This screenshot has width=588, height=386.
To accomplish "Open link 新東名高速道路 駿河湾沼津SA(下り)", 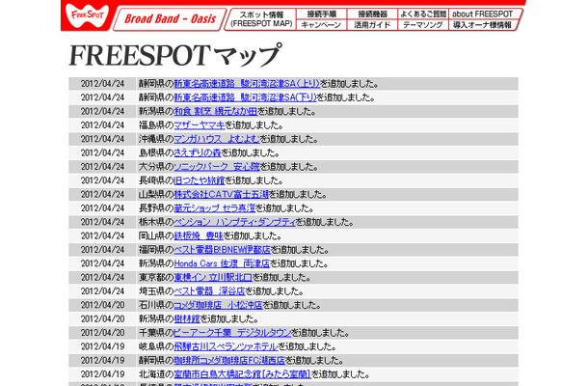I will [245, 97].
